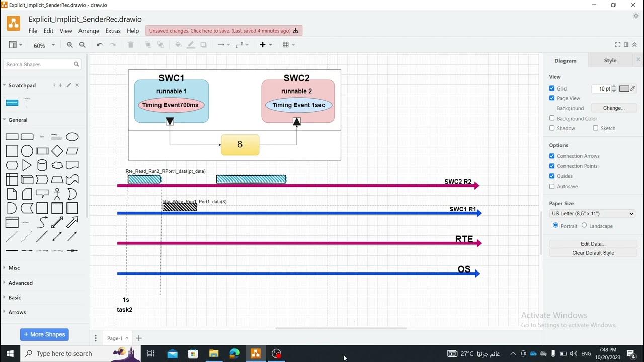644x362 pixels.
Task: Click the Line Color pencil icon
Action: point(191,45)
